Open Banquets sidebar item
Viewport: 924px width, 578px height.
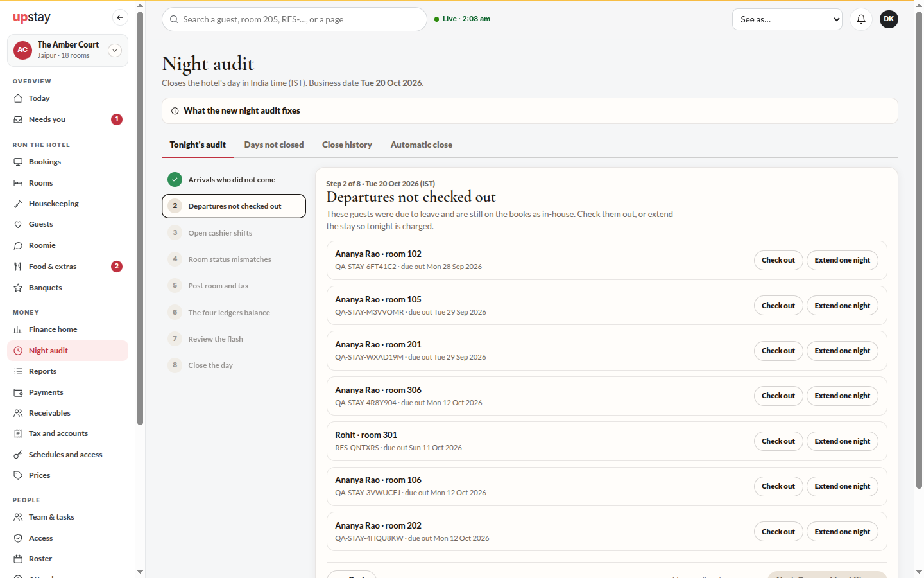point(67,288)
